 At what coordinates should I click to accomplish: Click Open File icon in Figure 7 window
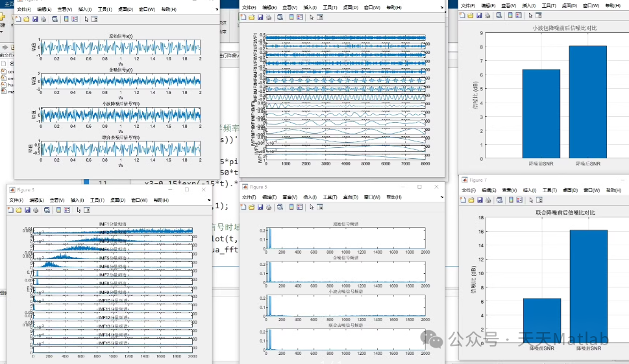point(471,200)
